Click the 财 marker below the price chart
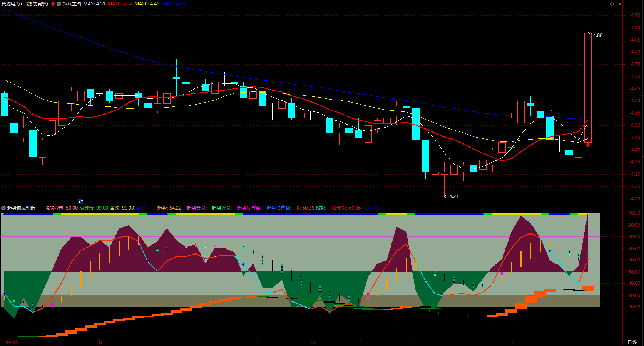The height and width of the screenshot is (346, 644). click(x=80, y=202)
